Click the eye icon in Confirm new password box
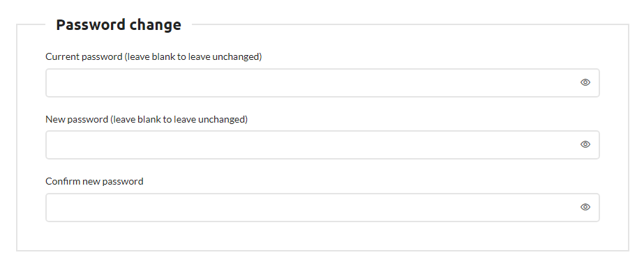644x264 pixels. (x=585, y=207)
